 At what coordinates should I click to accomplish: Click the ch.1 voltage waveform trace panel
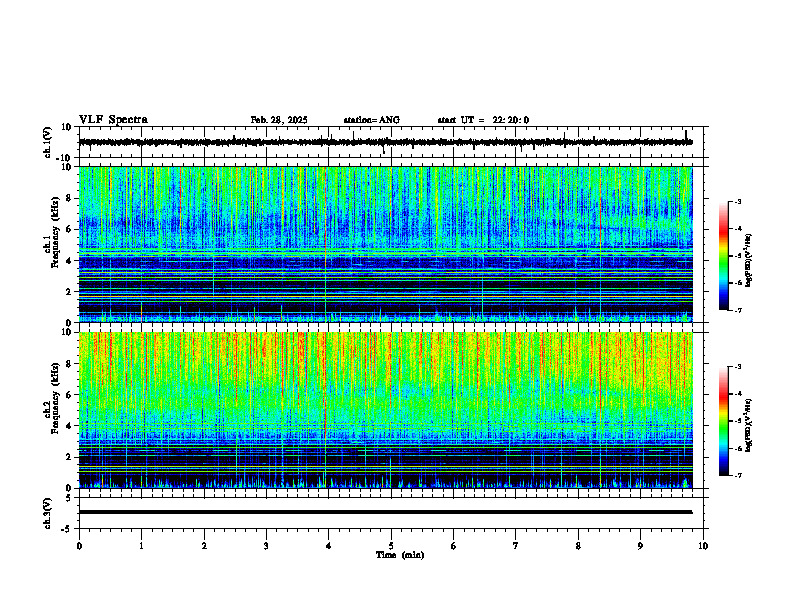[x=393, y=142]
